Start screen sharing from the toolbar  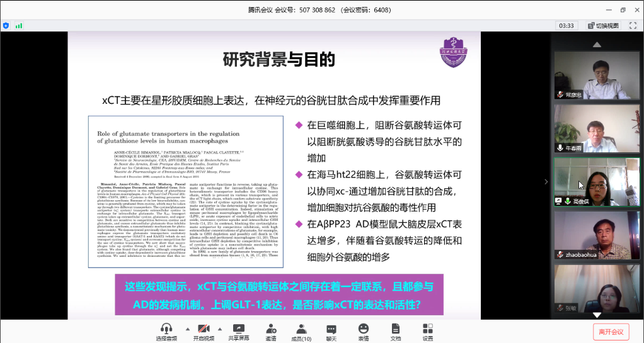pyautogui.click(x=238, y=329)
